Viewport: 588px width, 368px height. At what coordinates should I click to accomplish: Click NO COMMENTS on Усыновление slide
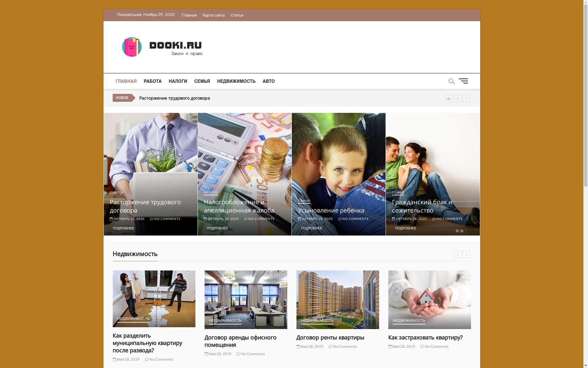pyautogui.click(x=353, y=219)
